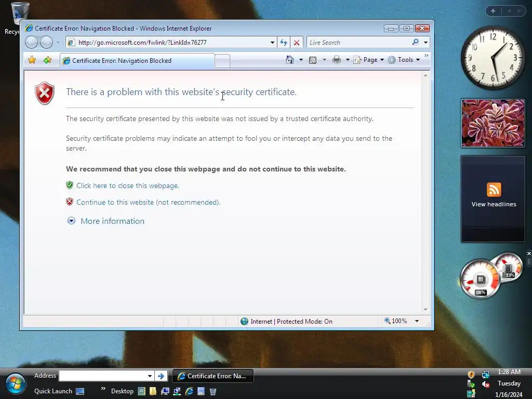
Task: Open the Network icon in Desktop toolbar
Action: pos(177,392)
